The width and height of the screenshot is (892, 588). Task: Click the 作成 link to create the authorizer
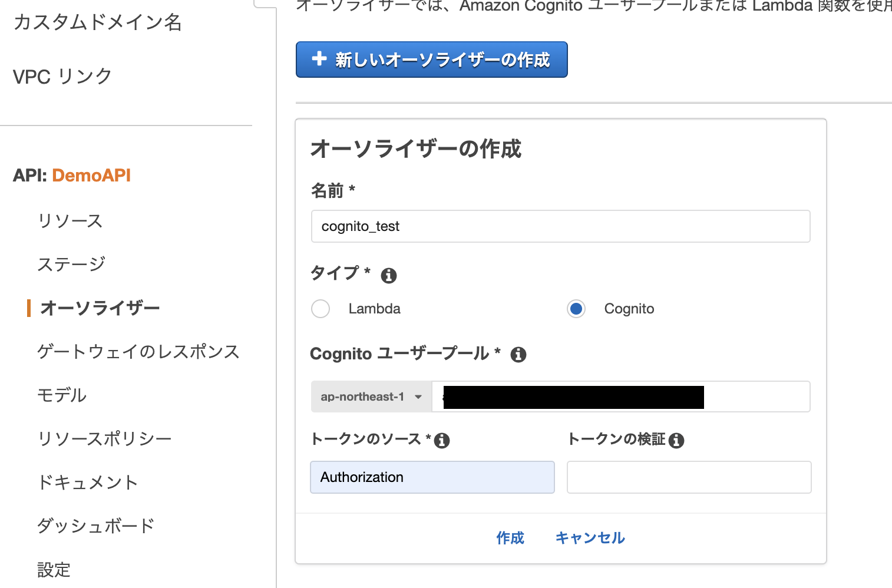[510, 537]
